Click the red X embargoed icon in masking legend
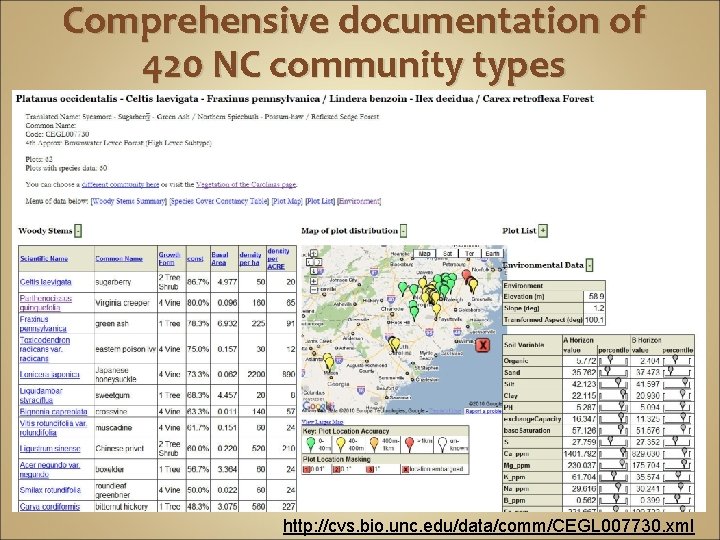Viewport: 720px width, 540px height. 405,469
